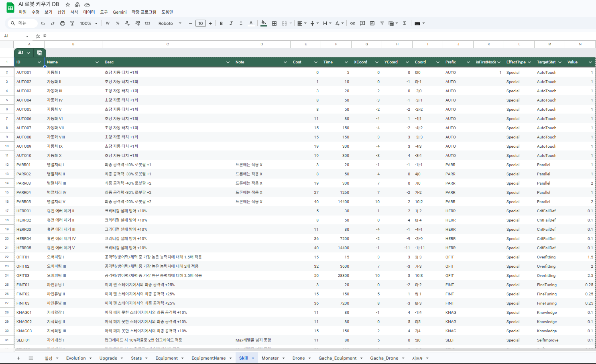The width and height of the screenshot is (596, 364).
Task: Open the Gemini menu
Action: [120, 12]
